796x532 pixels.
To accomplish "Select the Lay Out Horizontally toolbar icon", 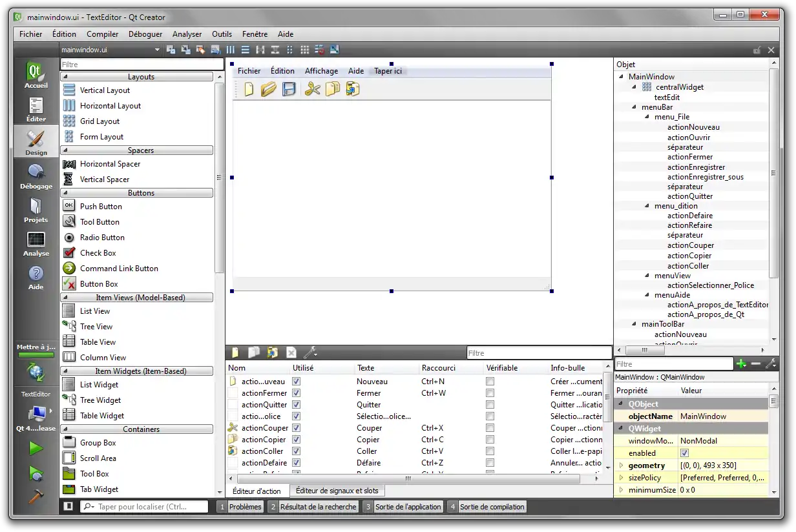I will point(230,49).
